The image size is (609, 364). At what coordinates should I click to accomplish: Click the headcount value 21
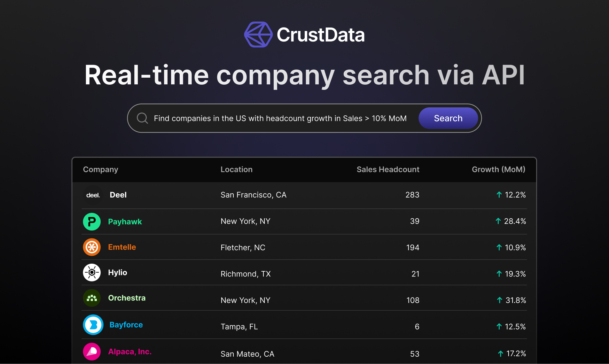pos(415,274)
